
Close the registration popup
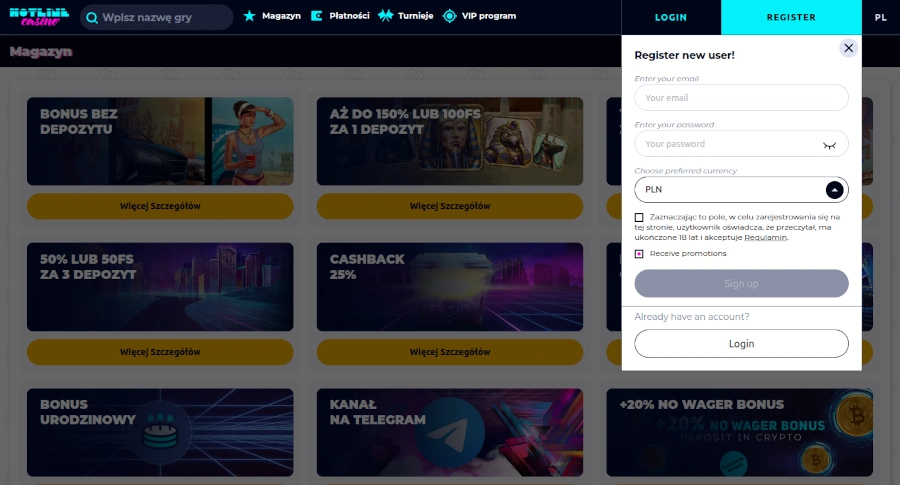[848, 48]
